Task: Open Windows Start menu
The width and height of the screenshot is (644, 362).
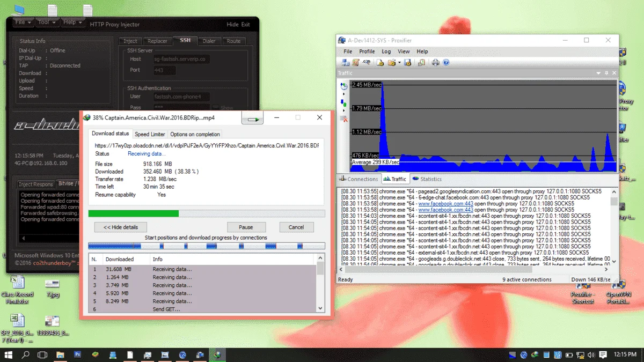Action: 9,354
